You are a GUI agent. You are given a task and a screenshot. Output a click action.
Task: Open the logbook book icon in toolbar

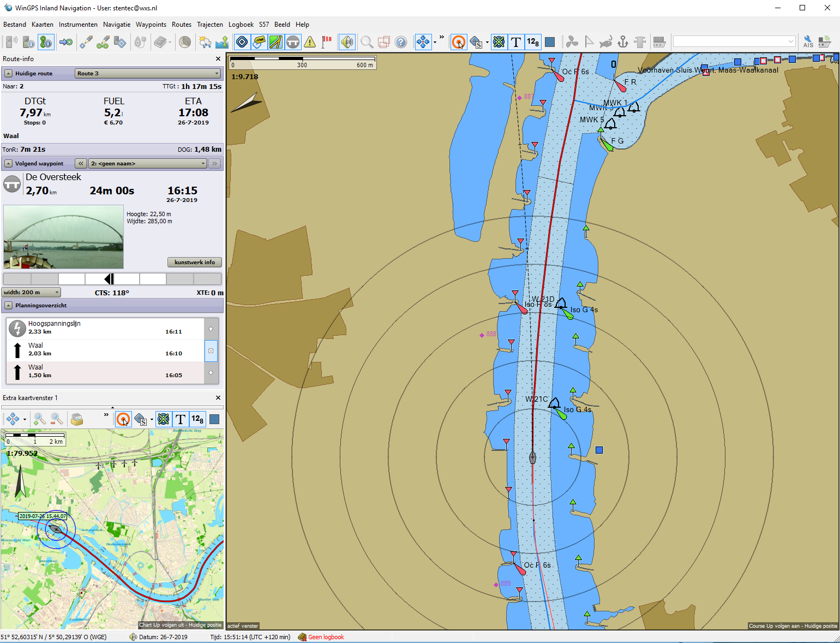160,42
